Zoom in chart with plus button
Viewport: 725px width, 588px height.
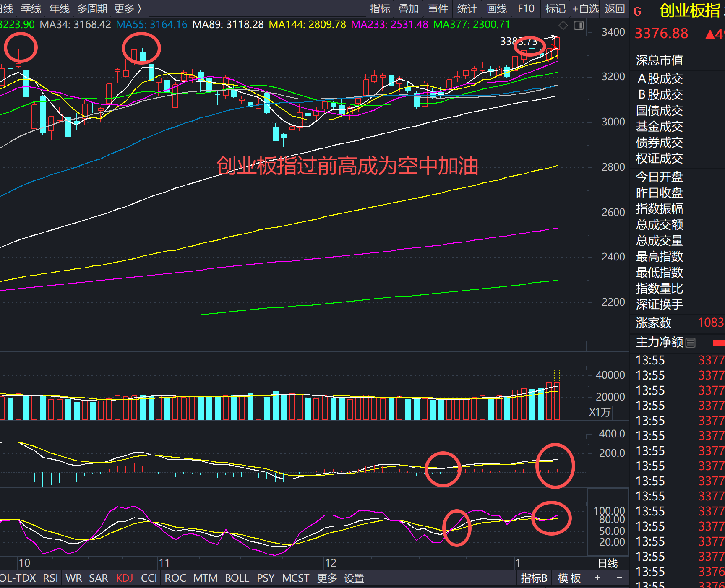click(597, 578)
